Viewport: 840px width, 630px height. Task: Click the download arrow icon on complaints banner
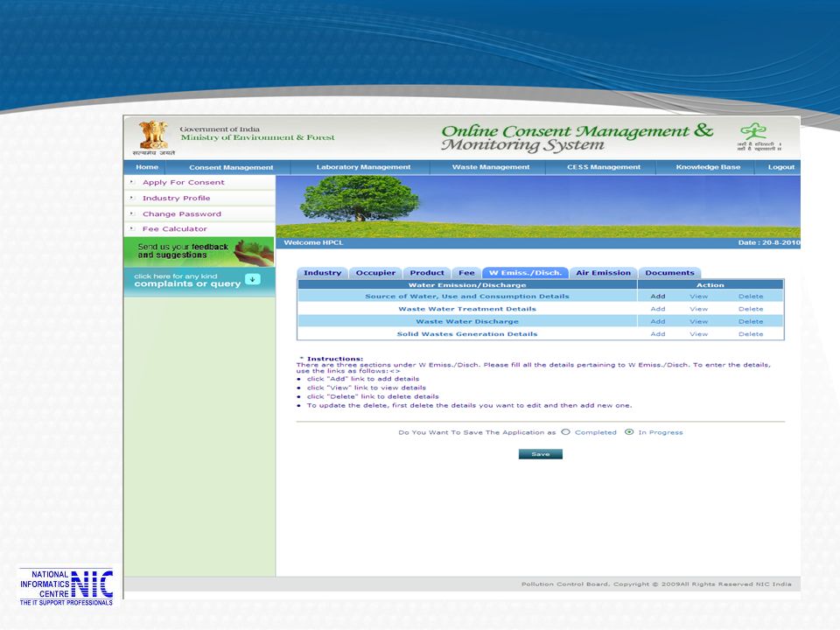[252, 279]
